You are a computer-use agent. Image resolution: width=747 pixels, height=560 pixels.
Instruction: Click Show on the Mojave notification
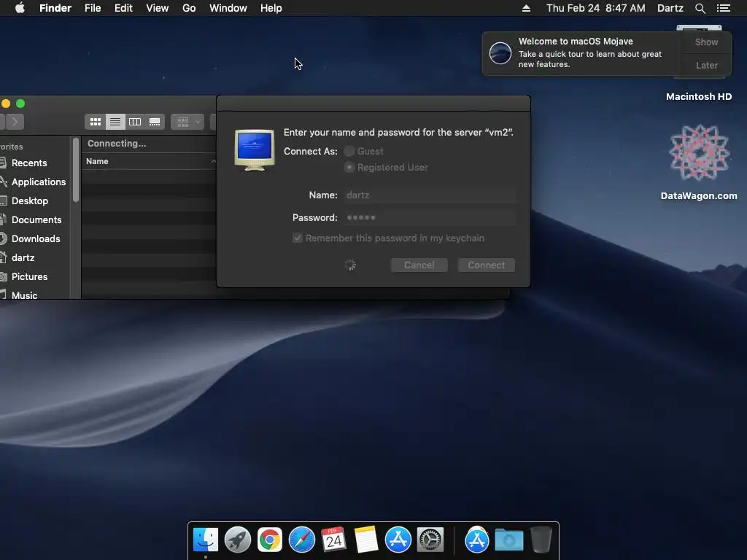(706, 42)
